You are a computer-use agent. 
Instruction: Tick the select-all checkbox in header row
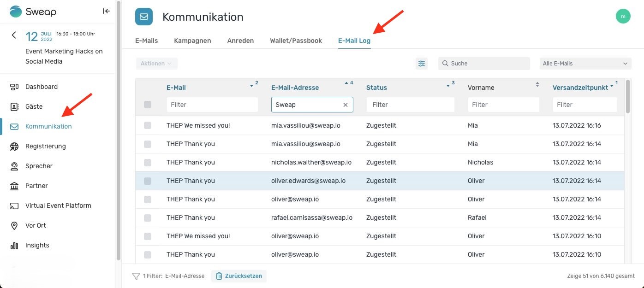point(148,105)
